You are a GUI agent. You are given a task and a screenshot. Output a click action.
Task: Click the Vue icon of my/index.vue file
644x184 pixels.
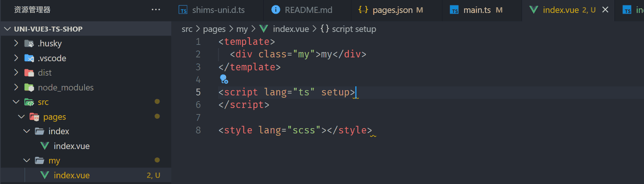pyautogui.click(x=45, y=175)
